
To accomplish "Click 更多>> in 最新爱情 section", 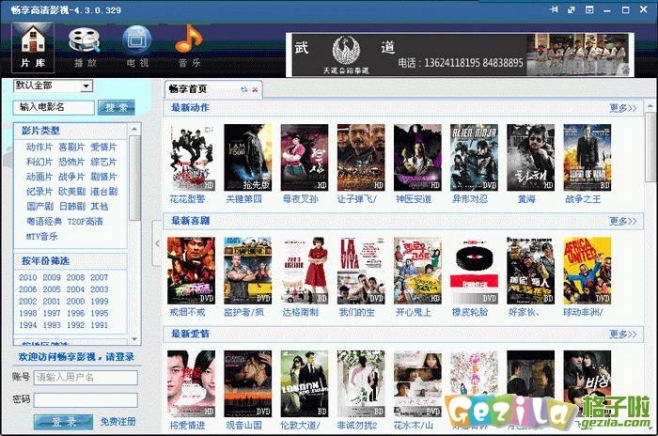I will [623, 334].
